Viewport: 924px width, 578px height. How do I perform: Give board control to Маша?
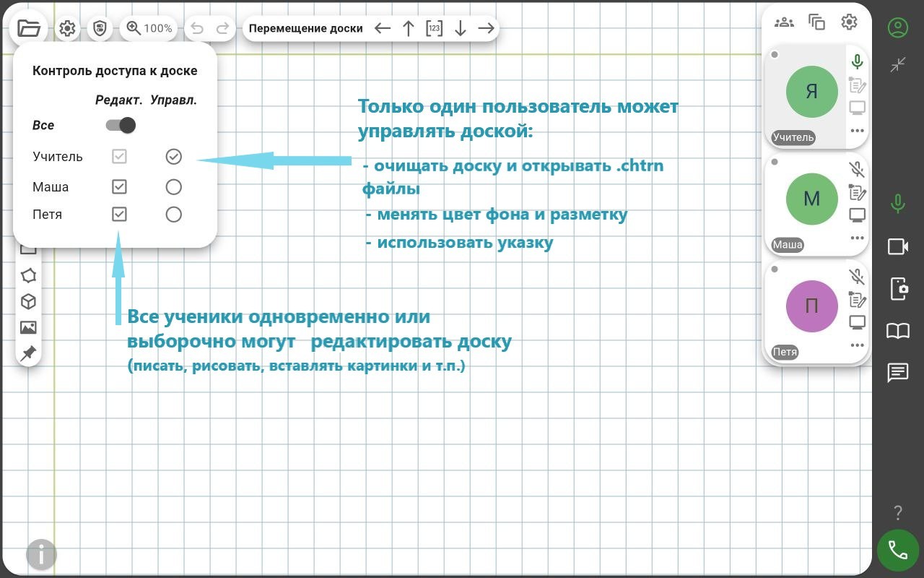[x=173, y=187]
